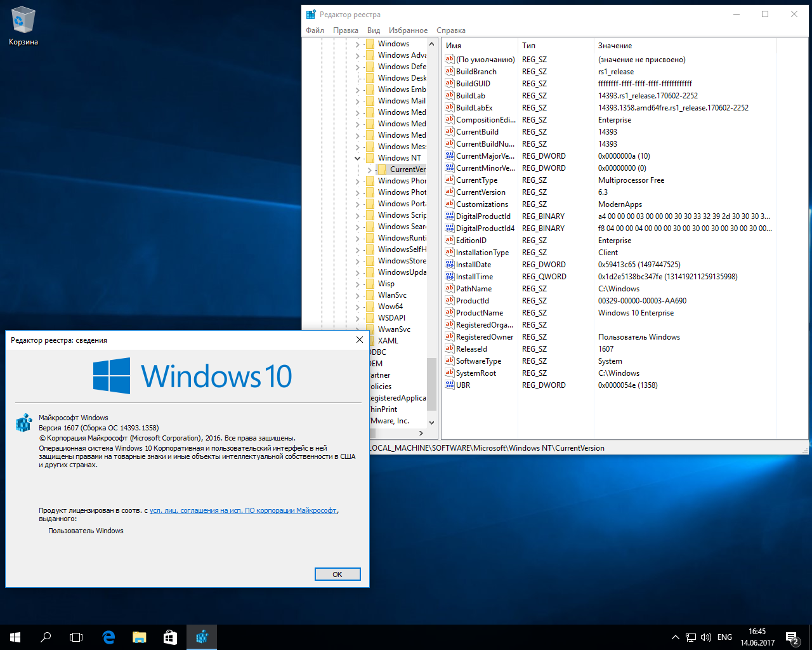Screen dimensions: 812x650
Task: Expand the CurrentVersion tree node
Action: [x=369, y=169]
